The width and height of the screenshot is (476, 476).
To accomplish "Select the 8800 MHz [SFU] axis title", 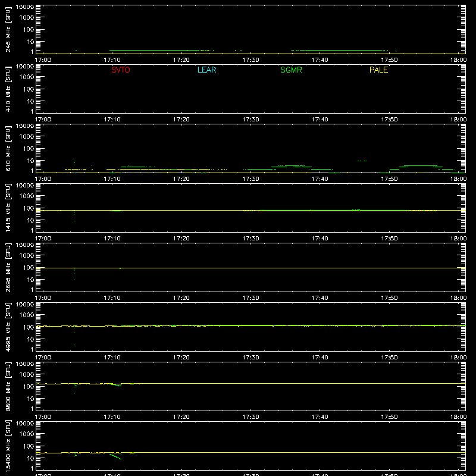I will click(8, 386).
